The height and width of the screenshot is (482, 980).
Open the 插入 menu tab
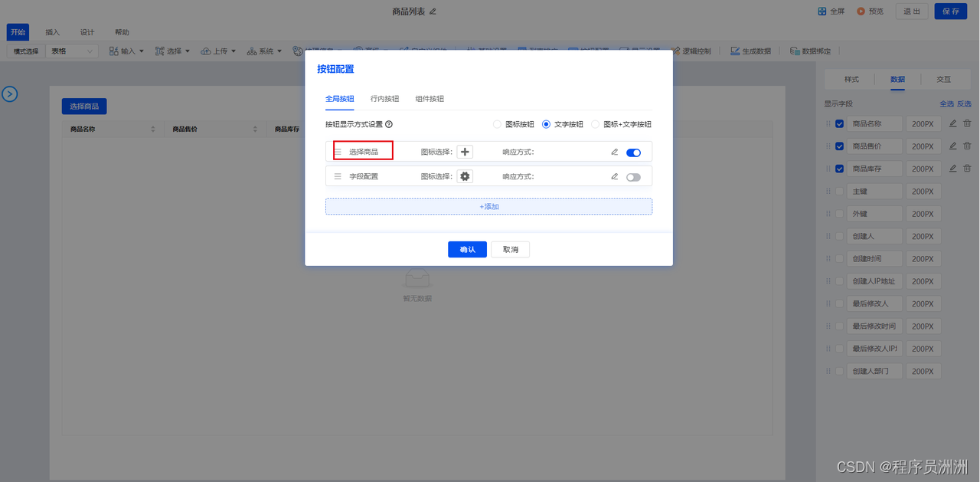[x=52, y=32]
